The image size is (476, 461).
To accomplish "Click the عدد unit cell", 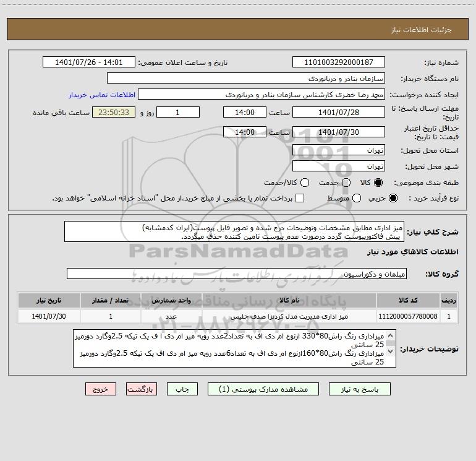I will pos(171,316).
